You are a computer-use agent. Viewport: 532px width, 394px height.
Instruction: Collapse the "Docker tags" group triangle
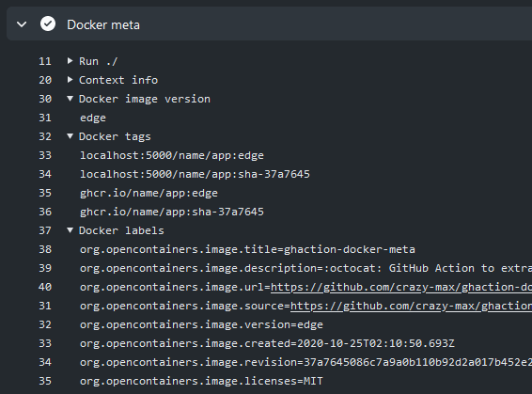70,136
